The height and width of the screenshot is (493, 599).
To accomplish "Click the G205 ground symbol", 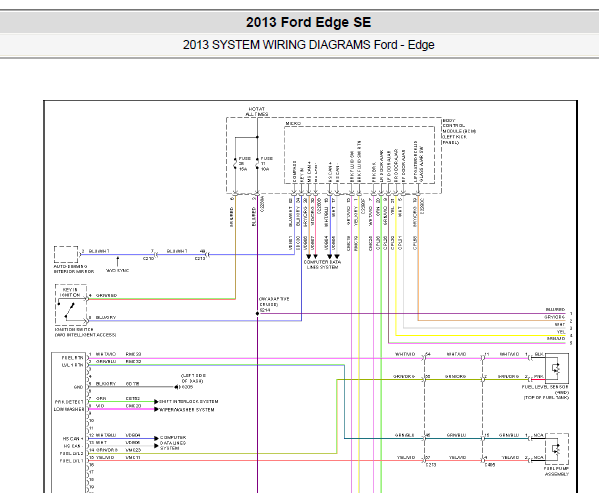I will point(176,387).
